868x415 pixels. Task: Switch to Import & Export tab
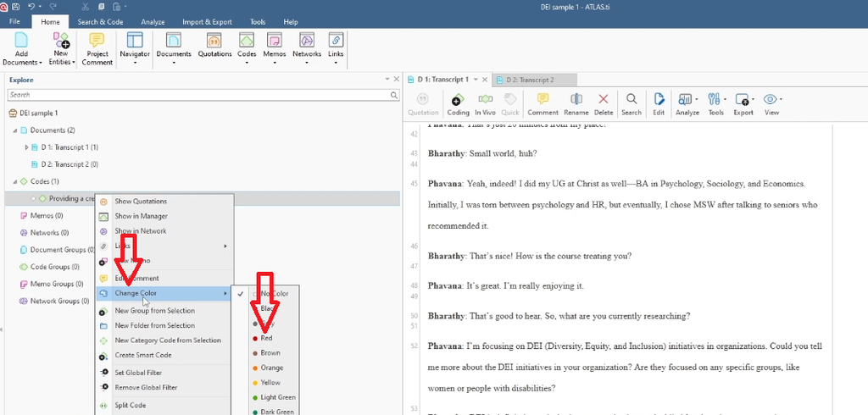coord(207,22)
